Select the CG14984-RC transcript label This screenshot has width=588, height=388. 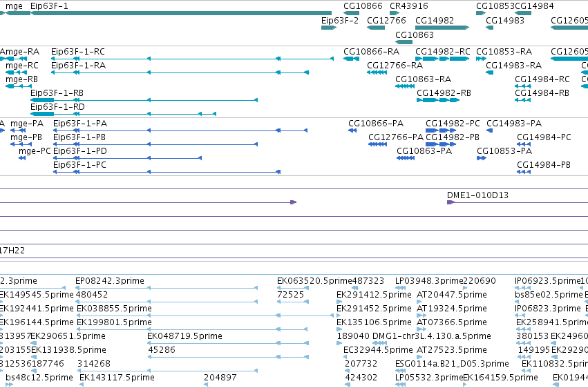[542, 79]
